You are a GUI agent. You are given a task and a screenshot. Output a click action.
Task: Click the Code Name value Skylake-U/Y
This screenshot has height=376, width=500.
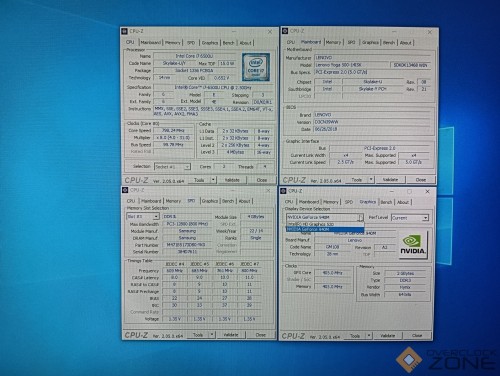click(174, 63)
